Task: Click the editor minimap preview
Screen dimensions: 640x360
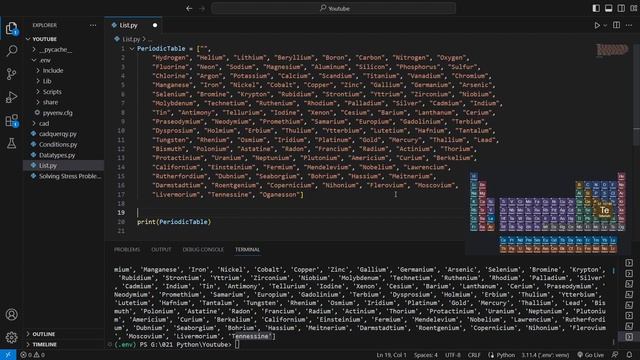Action: coord(612,49)
